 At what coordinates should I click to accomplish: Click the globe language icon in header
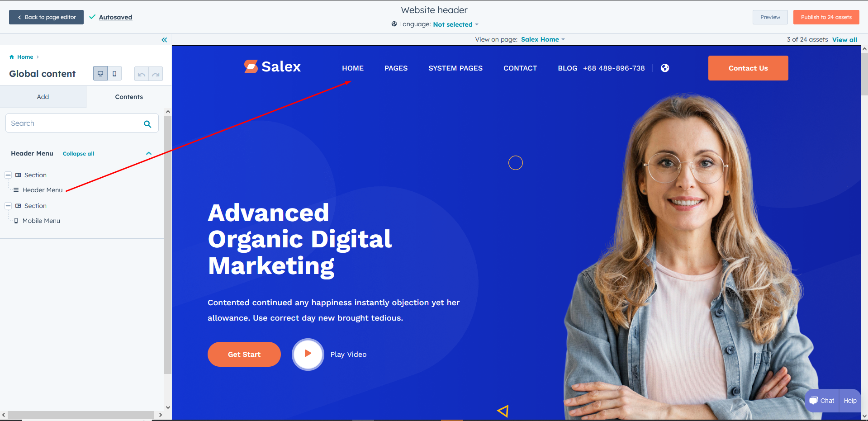(x=665, y=68)
